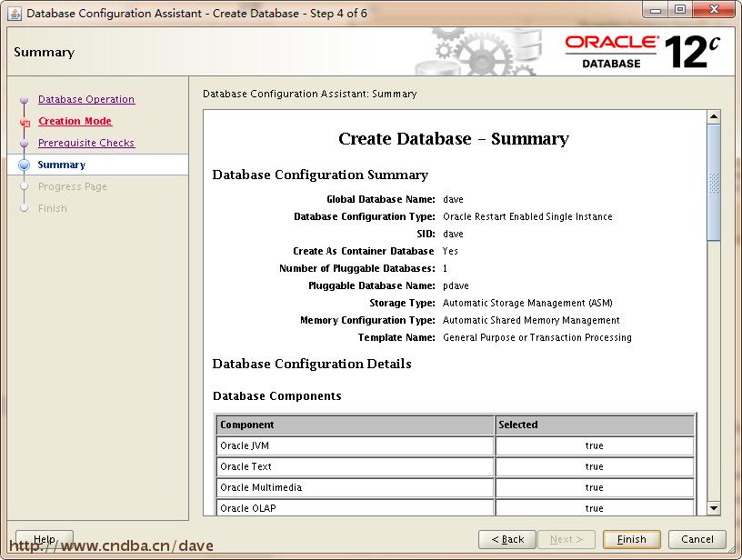
Task: Close the Database Configuration Assistant window
Action: 715,10
